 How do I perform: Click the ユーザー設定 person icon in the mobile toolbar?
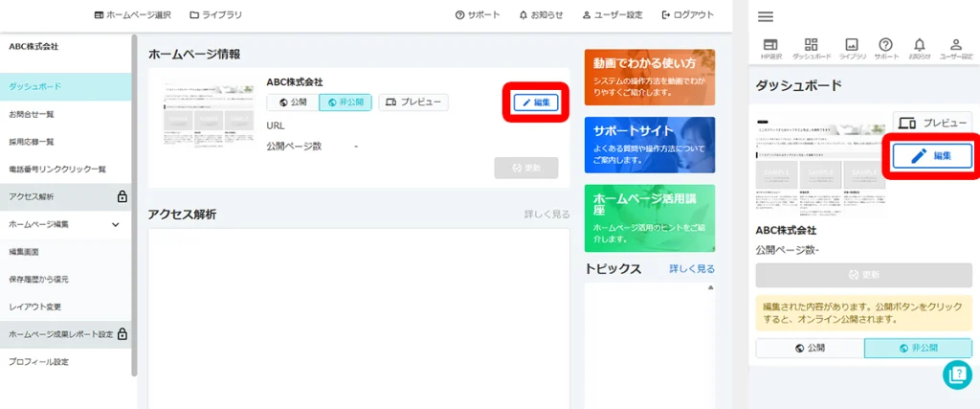955,50
